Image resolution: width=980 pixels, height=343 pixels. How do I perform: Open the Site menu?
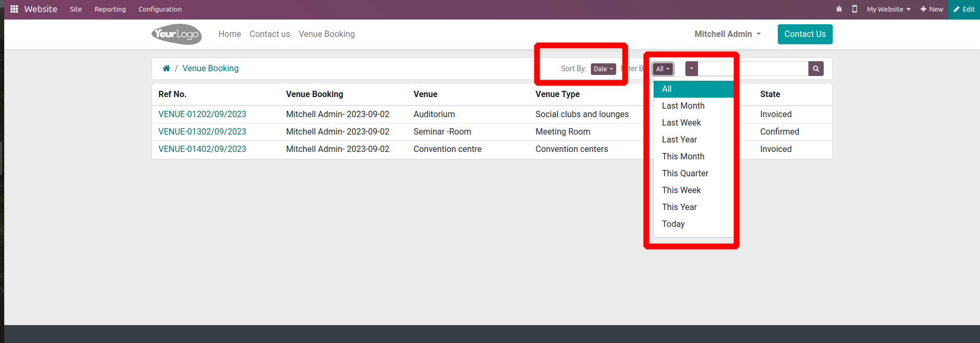click(x=76, y=9)
